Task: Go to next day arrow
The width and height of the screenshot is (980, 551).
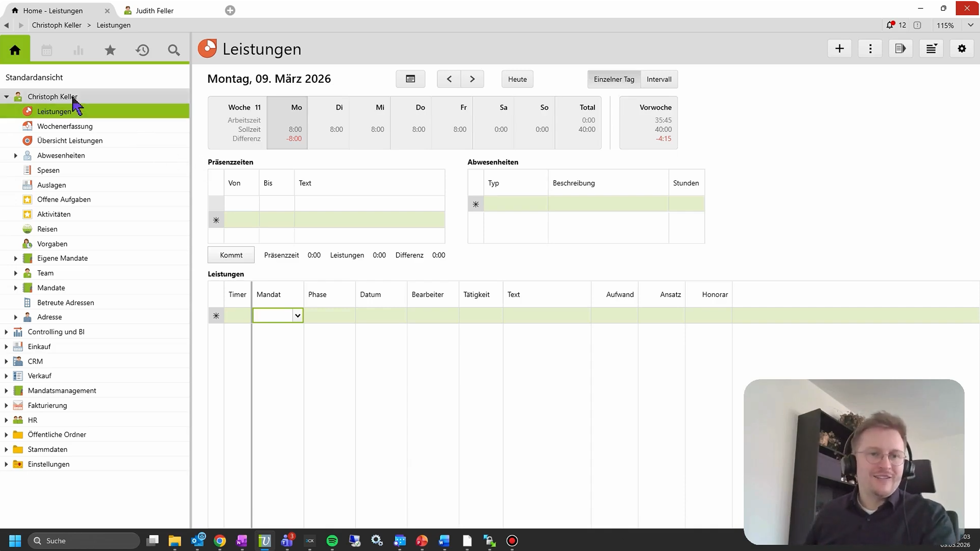Action: click(472, 79)
